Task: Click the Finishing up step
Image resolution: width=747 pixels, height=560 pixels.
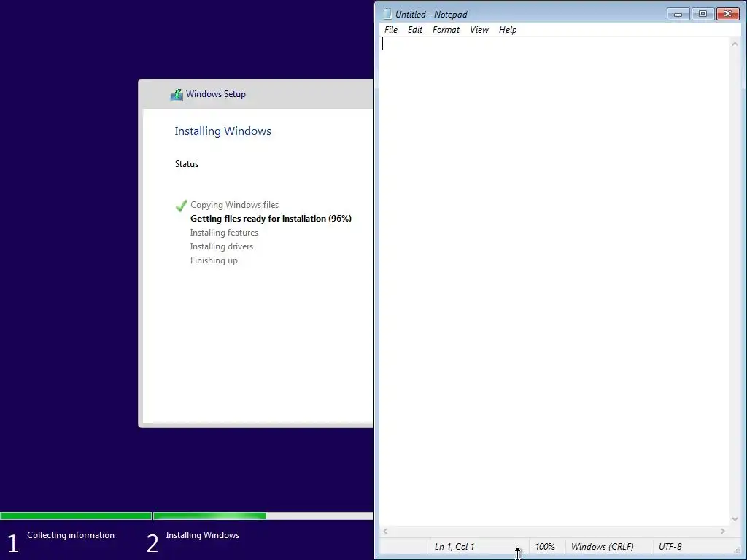Action: pyautogui.click(x=214, y=260)
